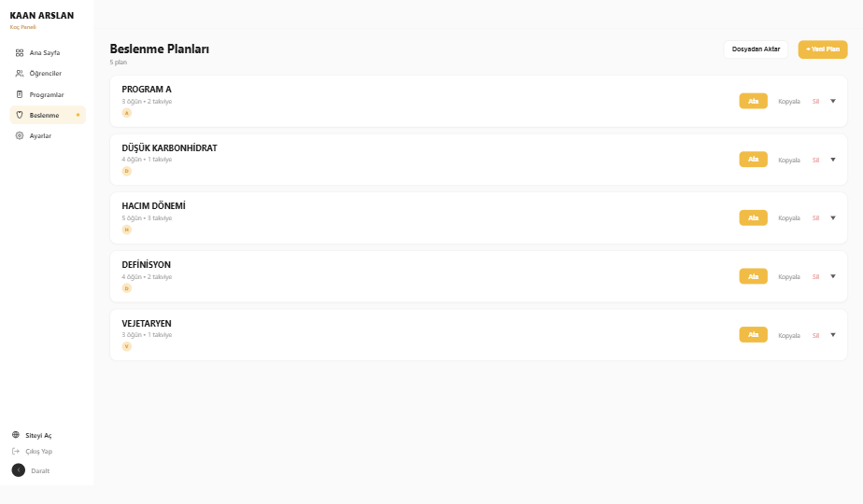Expand the DEFİNİSYON plan arrow

[x=833, y=276]
